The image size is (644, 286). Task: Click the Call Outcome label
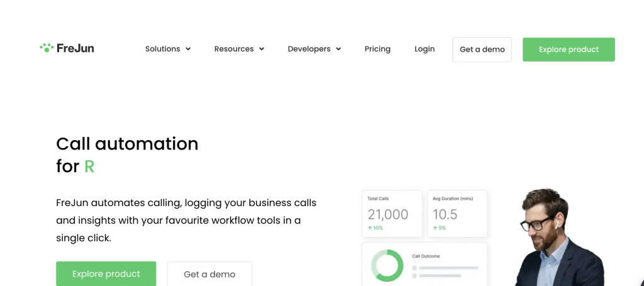click(x=426, y=256)
